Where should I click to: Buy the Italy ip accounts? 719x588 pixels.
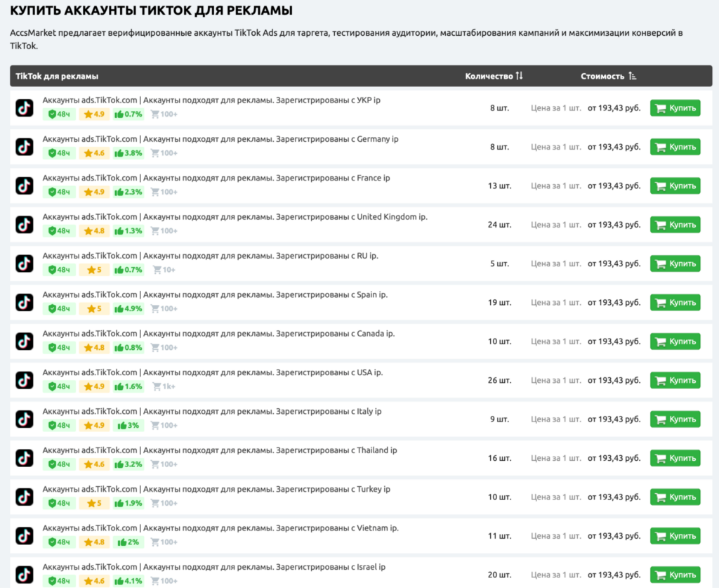675,419
